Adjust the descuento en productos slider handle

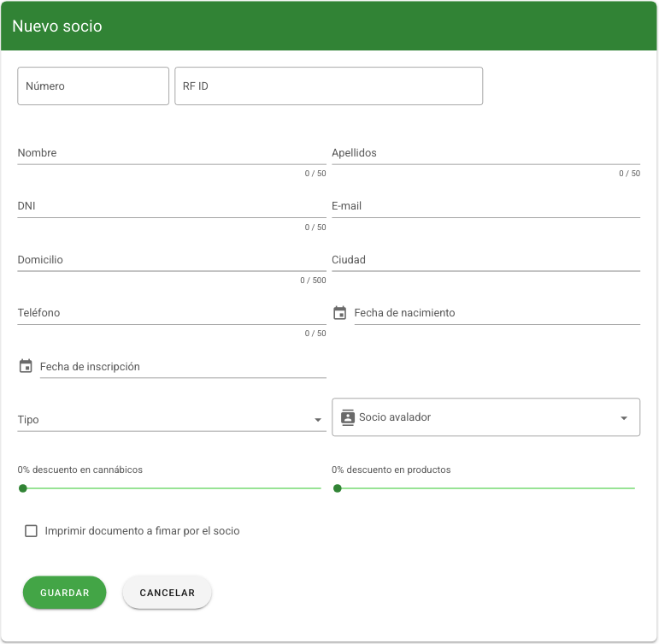click(337, 488)
